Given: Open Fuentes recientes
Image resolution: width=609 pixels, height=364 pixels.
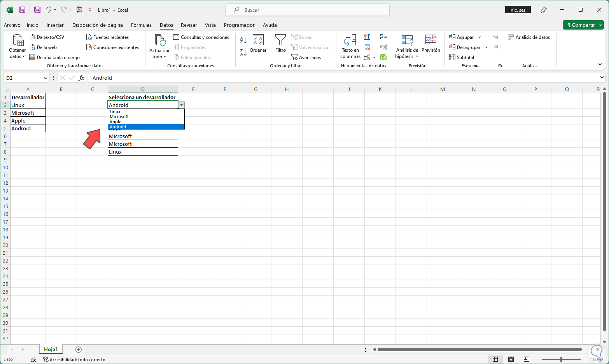Looking at the screenshot, I should tap(107, 37).
